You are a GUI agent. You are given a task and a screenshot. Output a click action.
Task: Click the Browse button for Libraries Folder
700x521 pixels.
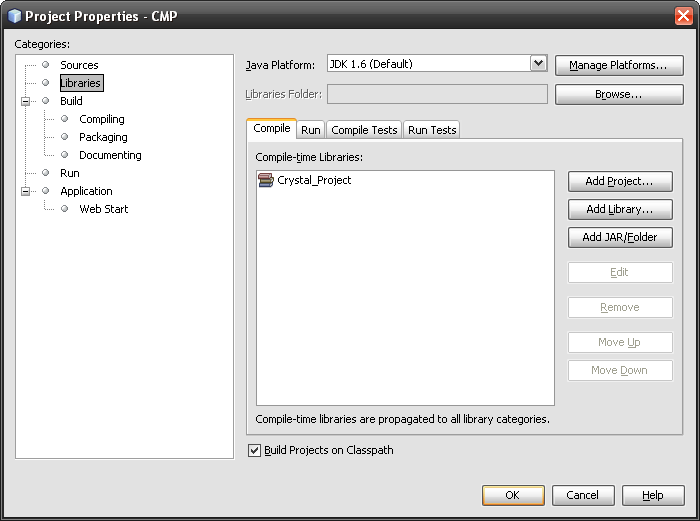[x=619, y=94]
